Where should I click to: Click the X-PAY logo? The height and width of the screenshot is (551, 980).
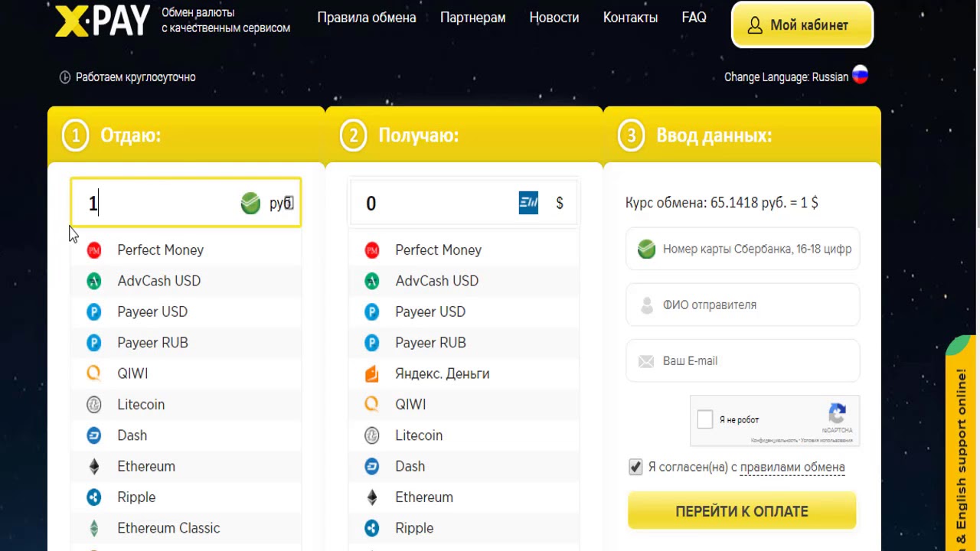click(103, 20)
